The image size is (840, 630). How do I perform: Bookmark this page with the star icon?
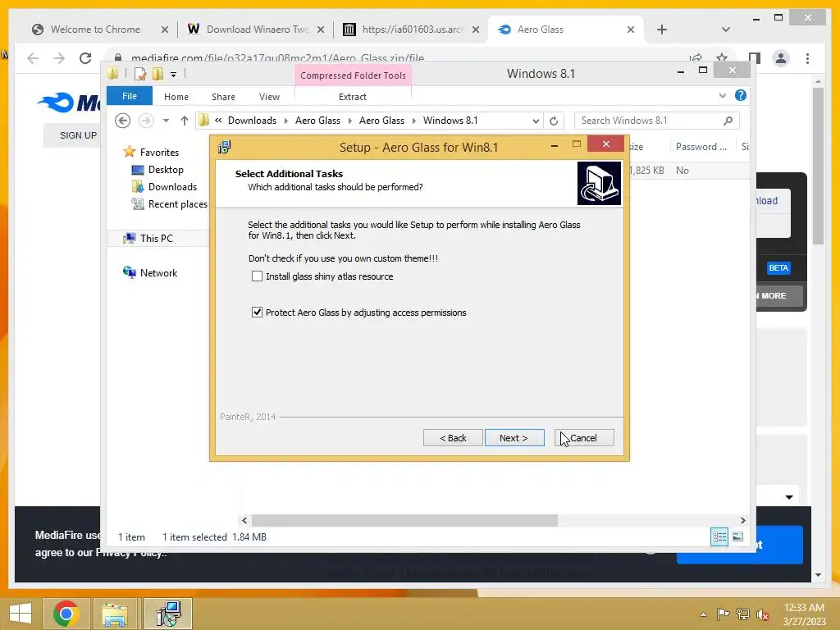click(722, 57)
